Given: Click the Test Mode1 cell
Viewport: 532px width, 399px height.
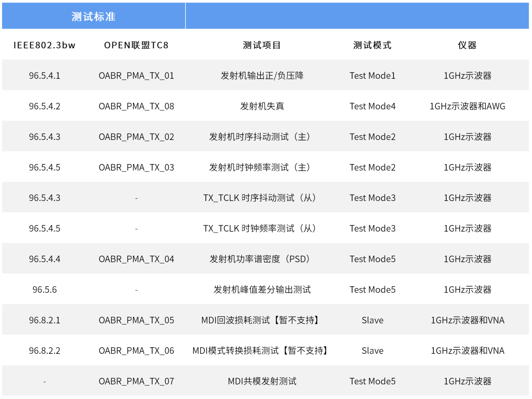Looking at the screenshot, I should 372,76.
